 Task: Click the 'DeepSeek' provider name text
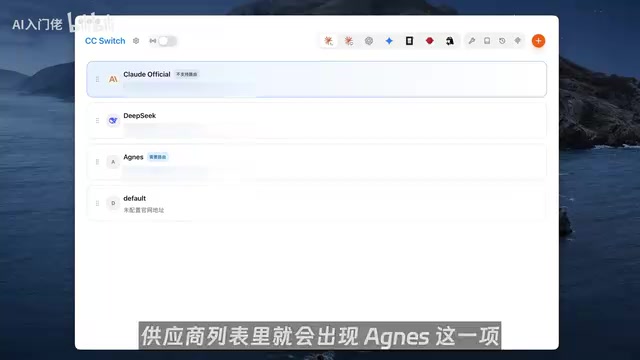140,116
